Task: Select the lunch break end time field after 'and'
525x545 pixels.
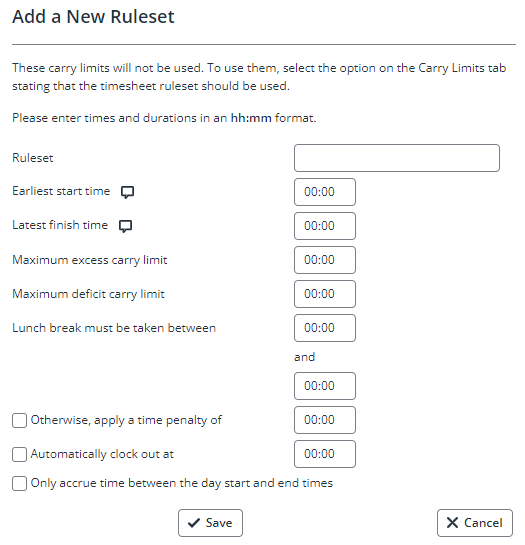Action: point(325,386)
